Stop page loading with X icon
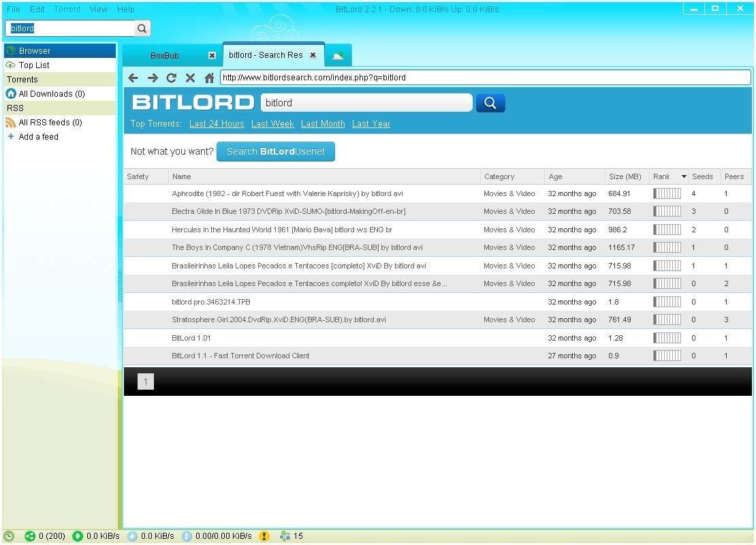This screenshot has height=545, width=756. (x=190, y=78)
